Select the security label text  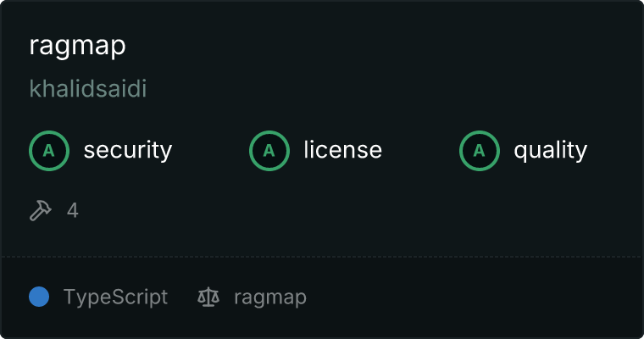pos(128,150)
